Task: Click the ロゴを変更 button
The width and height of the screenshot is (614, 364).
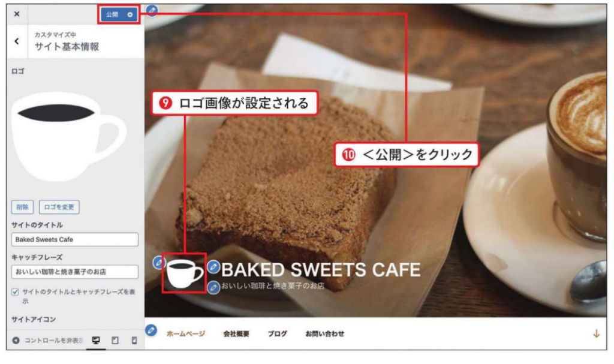Action: pyautogui.click(x=59, y=207)
